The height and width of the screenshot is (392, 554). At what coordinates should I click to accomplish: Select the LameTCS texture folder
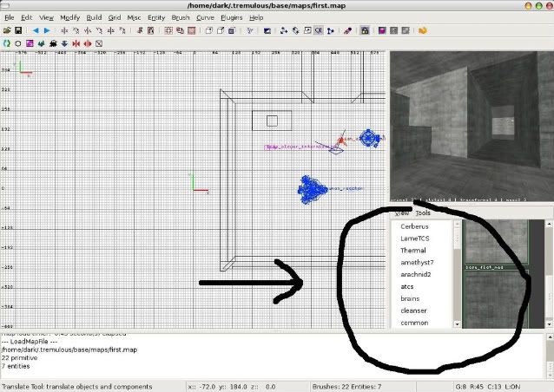(x=415, y=238)
